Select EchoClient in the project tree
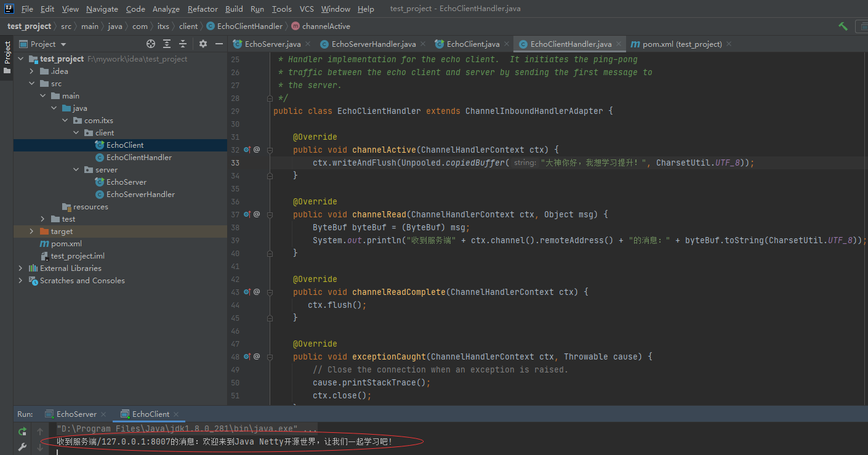 [x=120, y=145]
